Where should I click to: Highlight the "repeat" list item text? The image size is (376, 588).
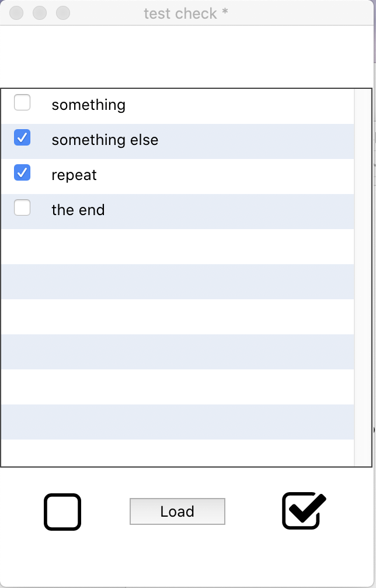pos(74,175)
